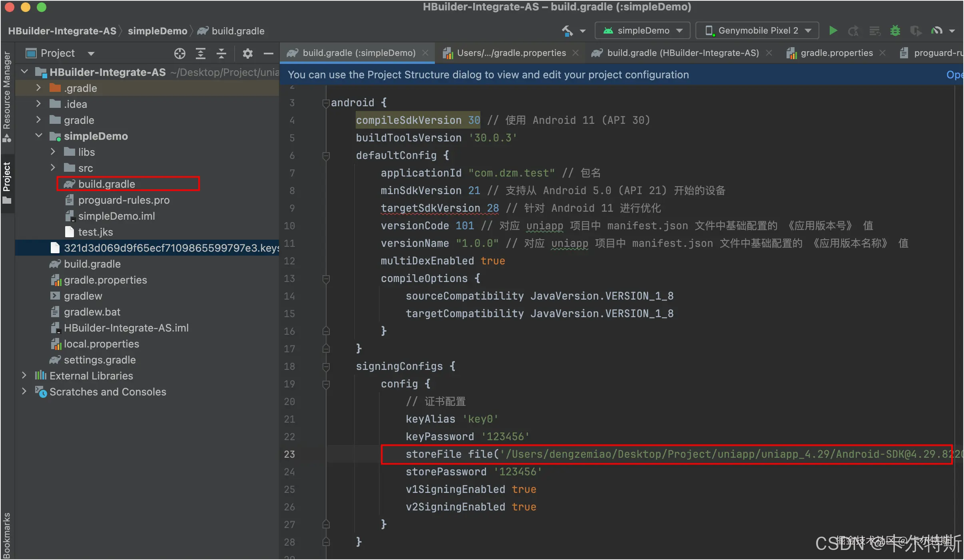This screenshot has width=964, height=560.
Task: Collapse the simpleDemo module folder
Action: tap(38, 136)
